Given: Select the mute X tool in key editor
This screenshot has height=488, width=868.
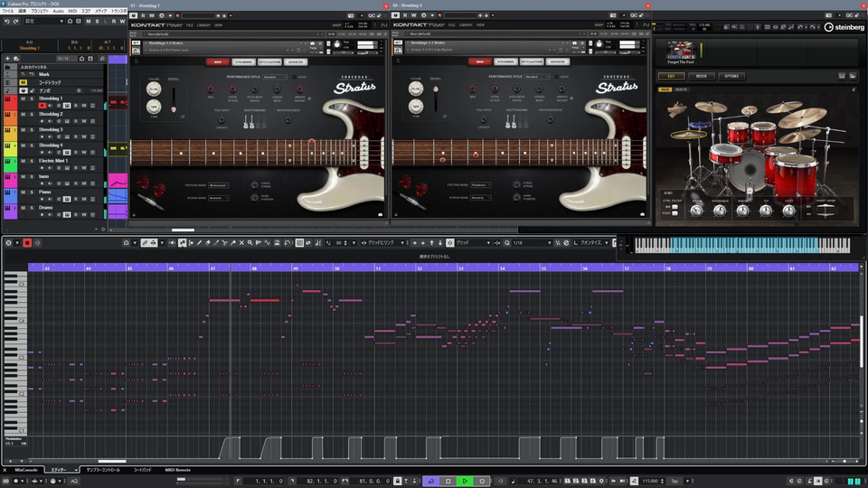Looking at the screenshot, I should click(241, 243).
